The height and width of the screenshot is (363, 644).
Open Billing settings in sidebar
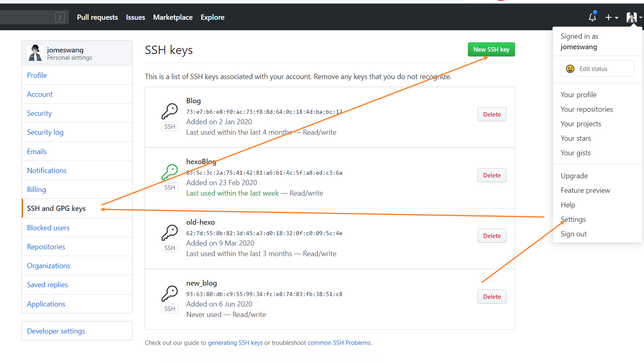77,190
